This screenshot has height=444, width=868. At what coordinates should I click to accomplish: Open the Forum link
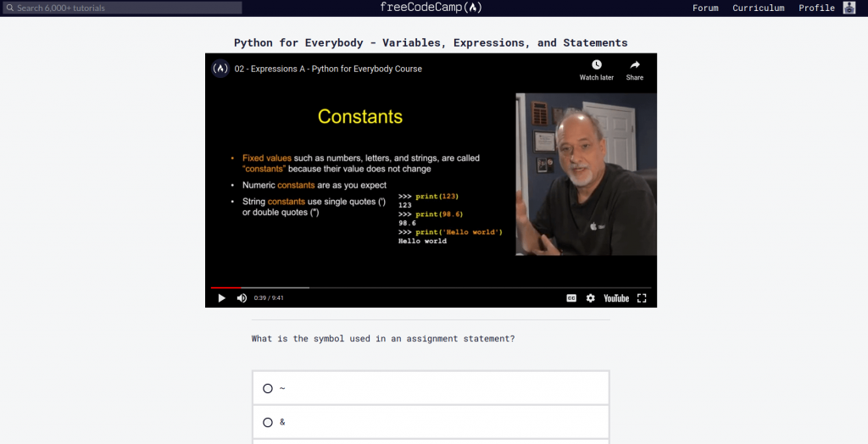click(x=705, y=8)
